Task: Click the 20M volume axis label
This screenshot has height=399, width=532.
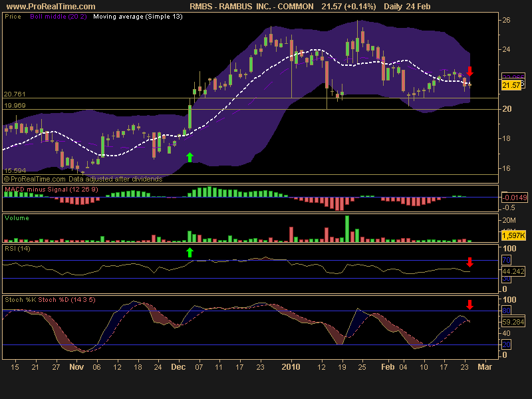Action: click(509, 220)
